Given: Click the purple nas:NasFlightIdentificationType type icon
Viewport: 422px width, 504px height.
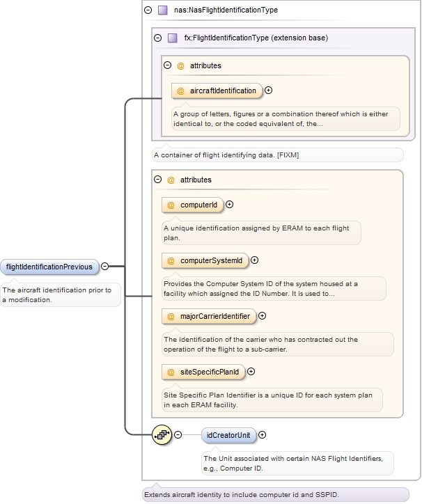Looking at the screenshot, I should click(163, 10).
